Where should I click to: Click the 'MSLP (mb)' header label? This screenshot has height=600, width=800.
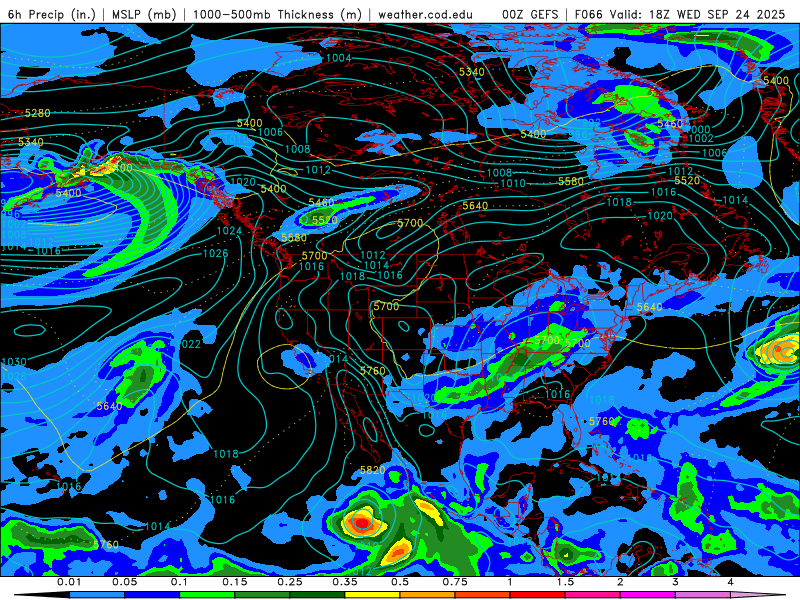point(144,14)
